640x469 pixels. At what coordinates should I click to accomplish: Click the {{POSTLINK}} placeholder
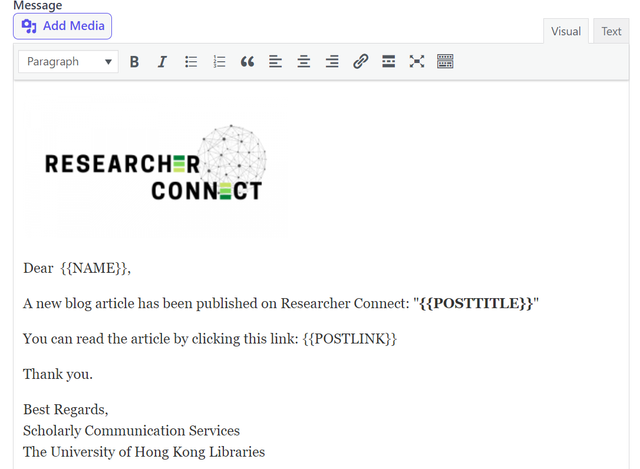[x=349, y=339]
